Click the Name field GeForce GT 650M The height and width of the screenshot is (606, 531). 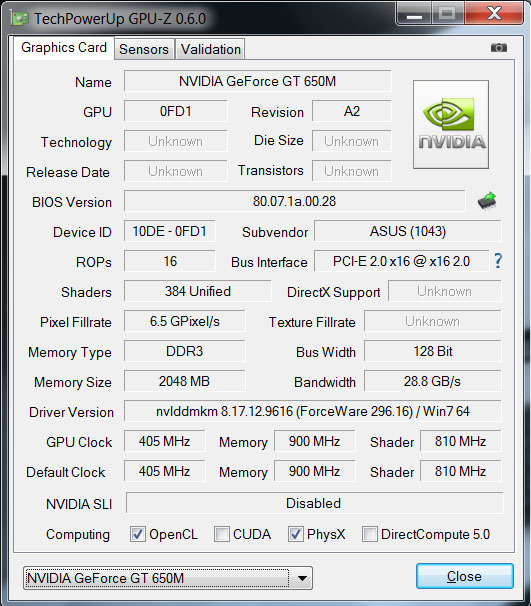257,81
